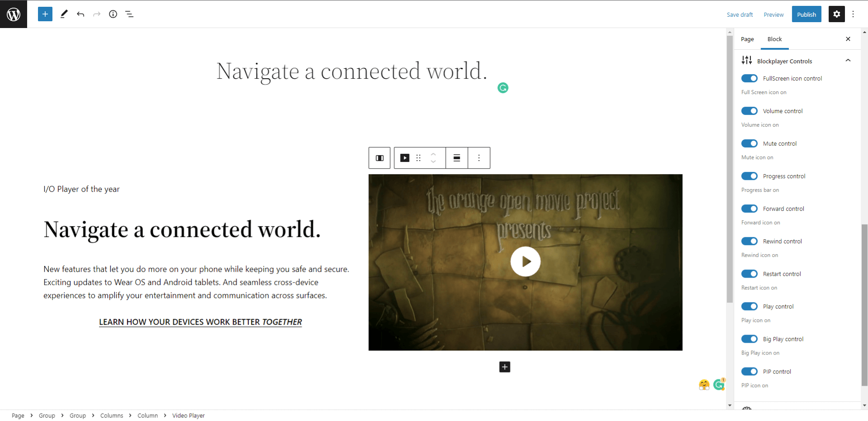Select the first Group breadcrumb item

(x=47, y=416)
